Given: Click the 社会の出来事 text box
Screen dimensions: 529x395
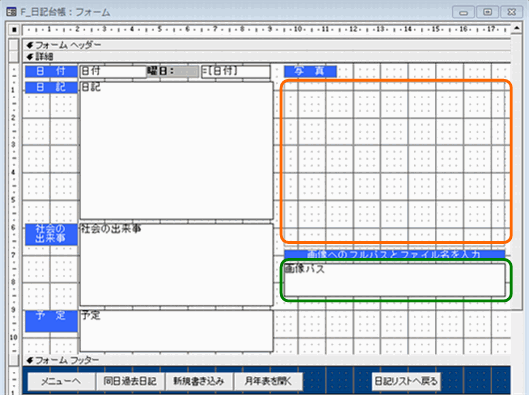Looking at the screenshot, I should point(176,264).
